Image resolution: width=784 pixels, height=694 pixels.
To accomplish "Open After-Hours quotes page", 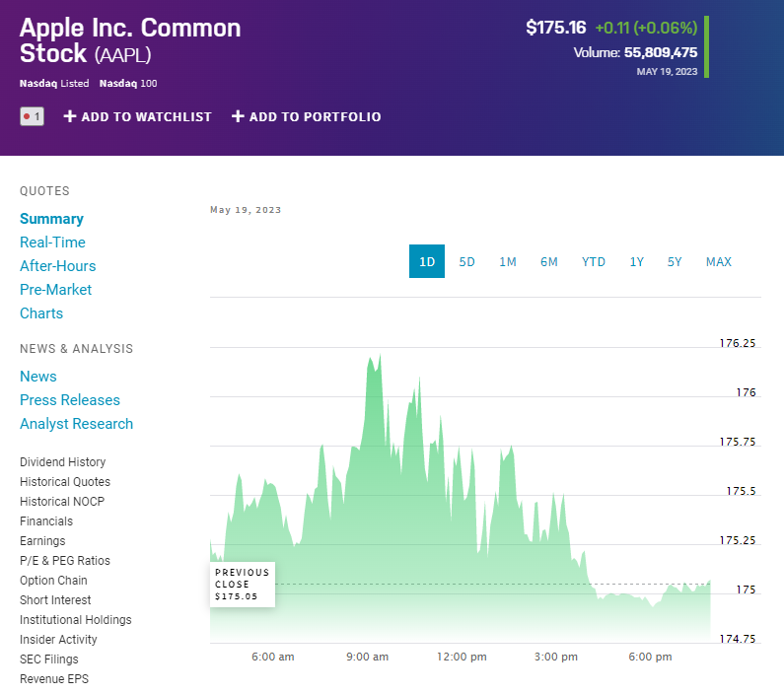I will coord(58,266).
